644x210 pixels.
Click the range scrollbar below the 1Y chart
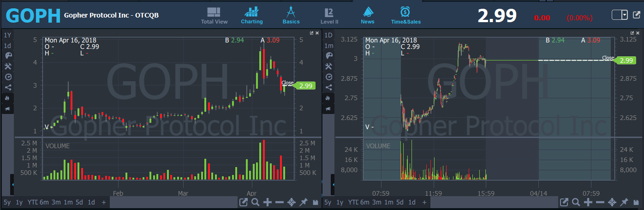pyautogui.click(x=173, y=202)
